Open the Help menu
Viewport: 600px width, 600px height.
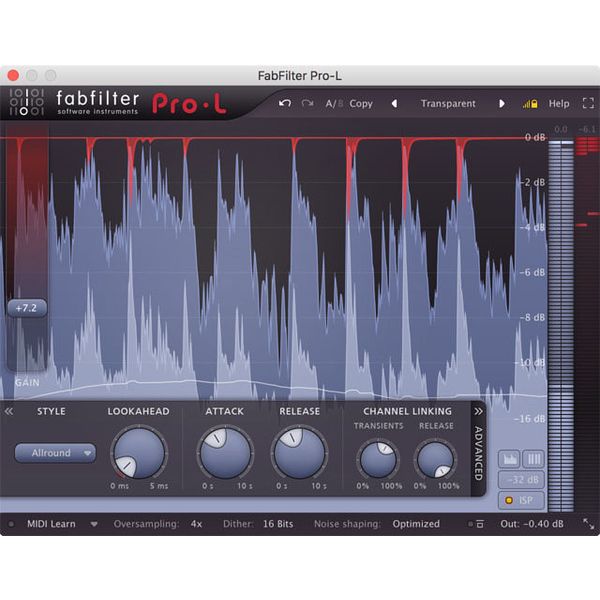tap(559, 104)
